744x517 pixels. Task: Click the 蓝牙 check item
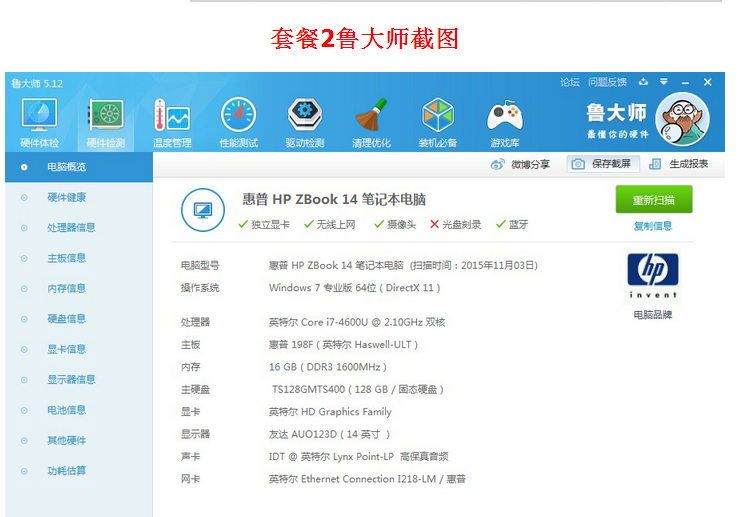512,224
